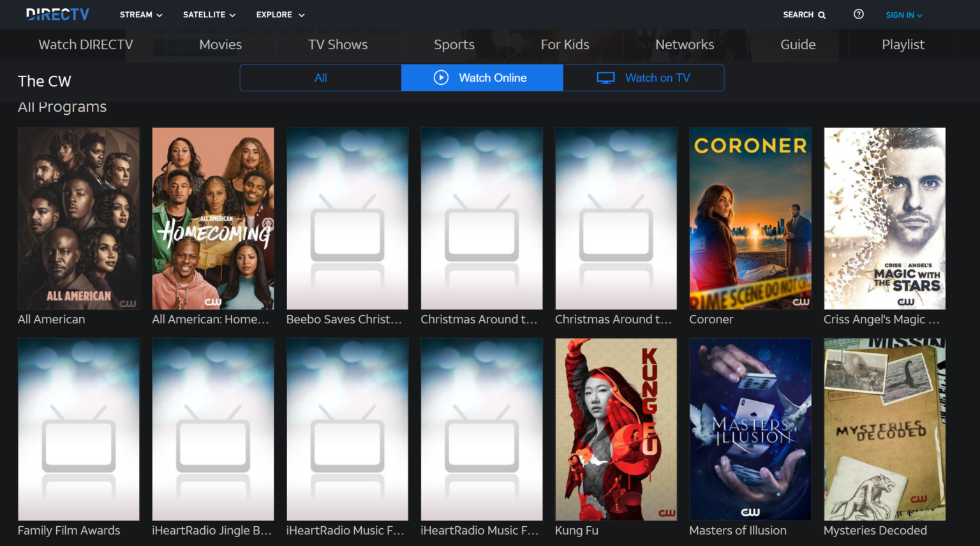This screenshot has width=980, height=546.
Task: Open the For Kids tab
Action: (x=565, y=45)
